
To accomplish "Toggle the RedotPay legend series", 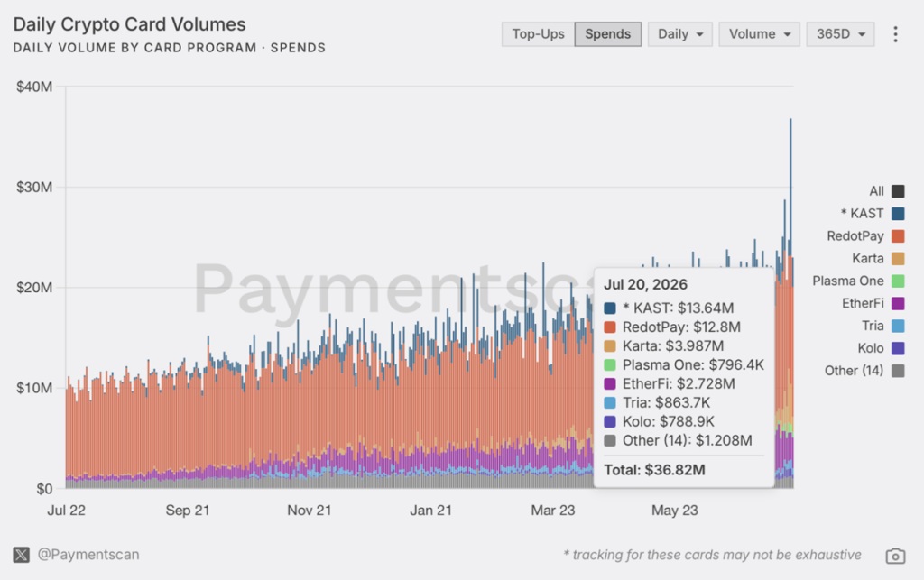I will tap(865, 236).
